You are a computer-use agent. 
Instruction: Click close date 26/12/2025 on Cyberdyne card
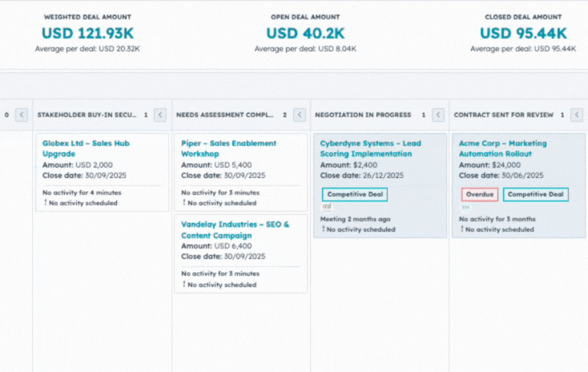coord(383,176)
